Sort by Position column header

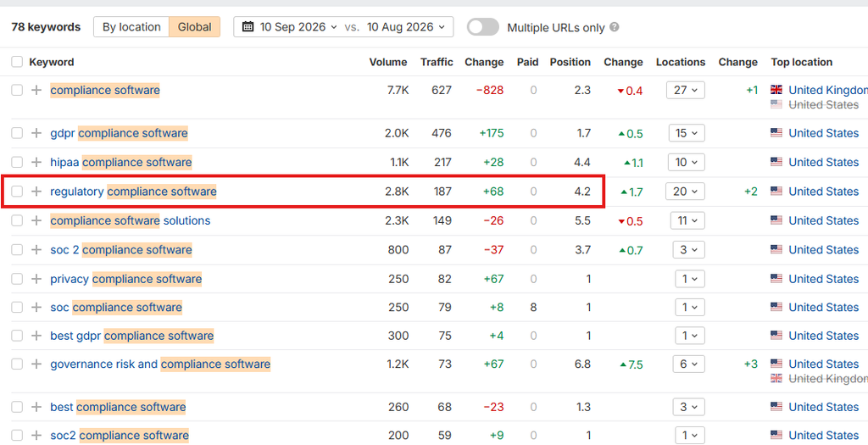(570, 62)
